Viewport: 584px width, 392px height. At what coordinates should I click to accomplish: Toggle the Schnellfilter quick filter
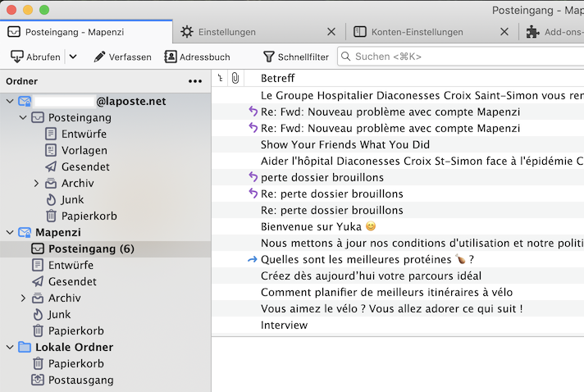click(x=295, y=57)
